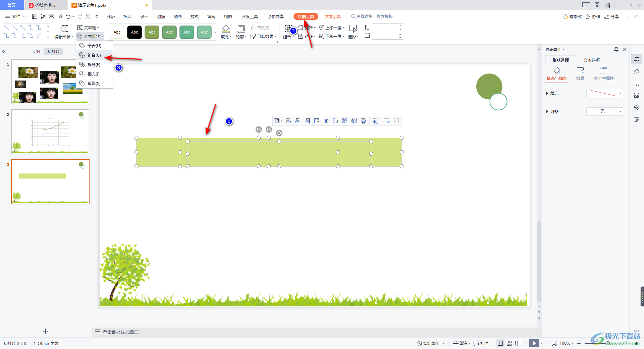Open print preview icon
The width and height of the screenshot is (644, 349).
click(x=60, y=16)
